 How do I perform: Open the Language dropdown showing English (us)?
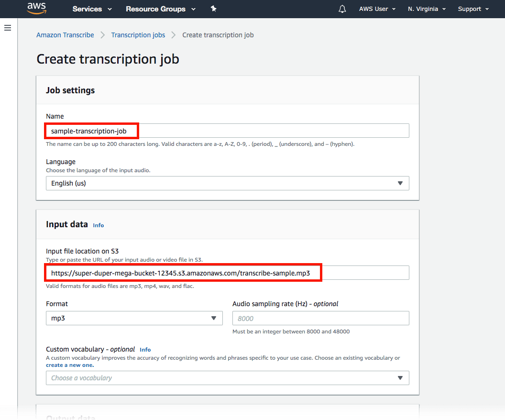click(x=227, y=183)
